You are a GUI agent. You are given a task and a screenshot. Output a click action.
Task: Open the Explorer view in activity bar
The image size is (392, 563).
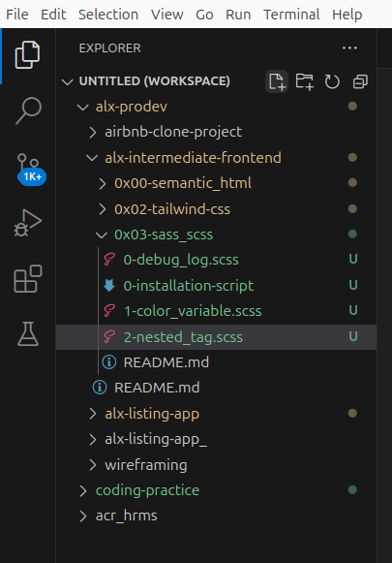pyautogui.click(x=28, y=55)
